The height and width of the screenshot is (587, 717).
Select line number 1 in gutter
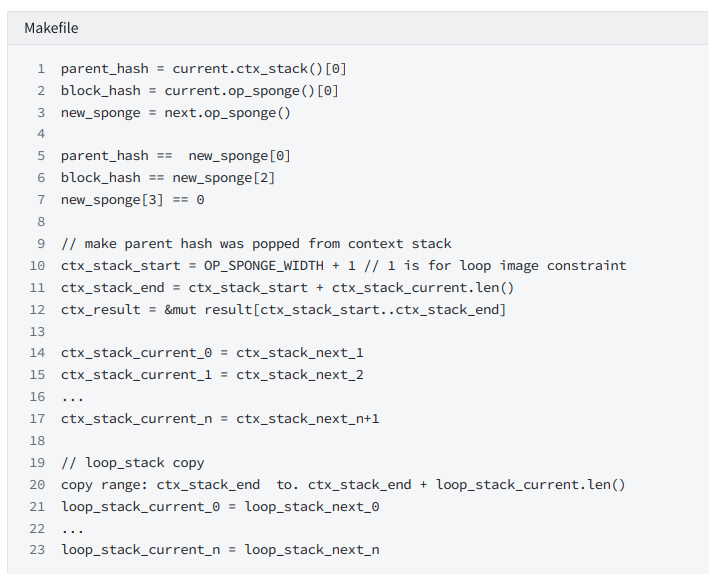[x=41, y=69]
